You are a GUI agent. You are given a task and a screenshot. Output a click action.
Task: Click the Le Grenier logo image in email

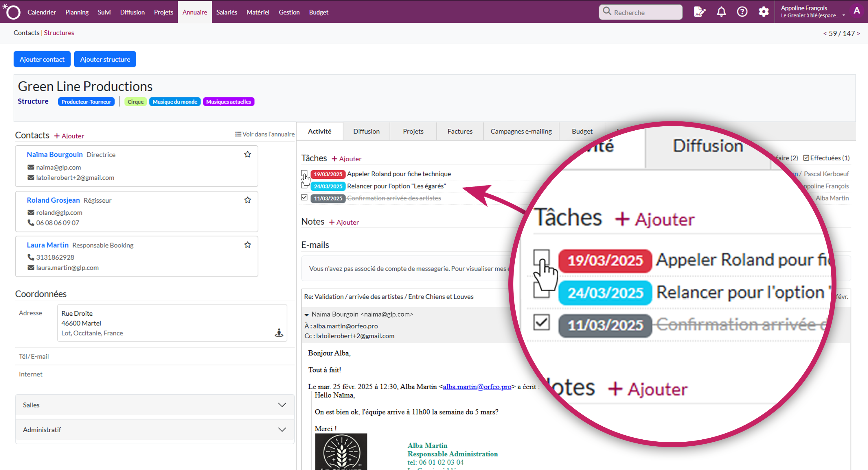pyautogui.click(x=341, y=452)
